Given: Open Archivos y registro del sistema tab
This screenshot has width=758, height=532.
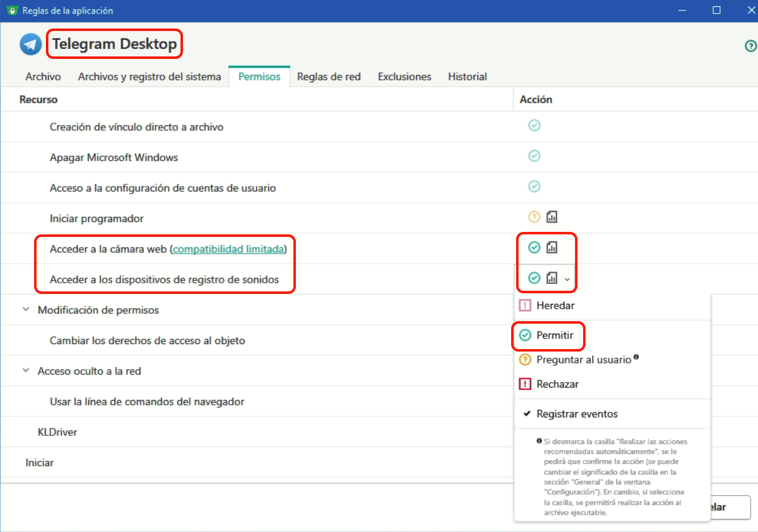Looking at the screenshot, I should 149,76.
